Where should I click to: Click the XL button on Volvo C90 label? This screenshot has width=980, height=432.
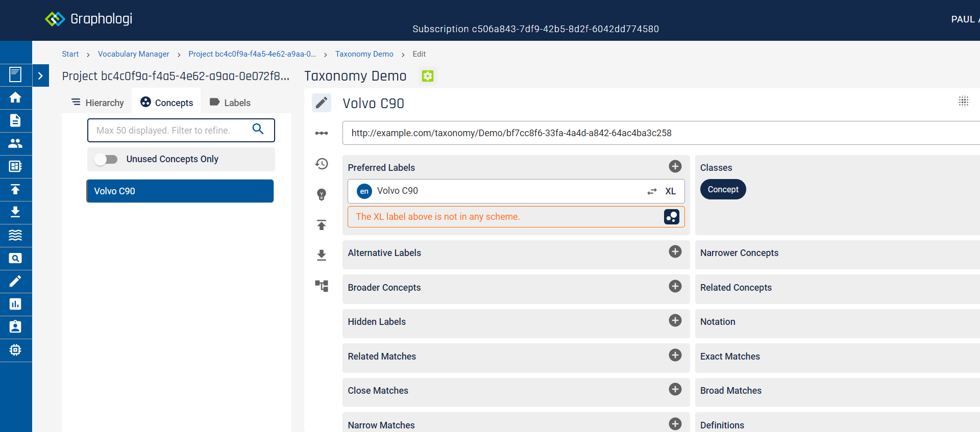[x=670, y=191]
